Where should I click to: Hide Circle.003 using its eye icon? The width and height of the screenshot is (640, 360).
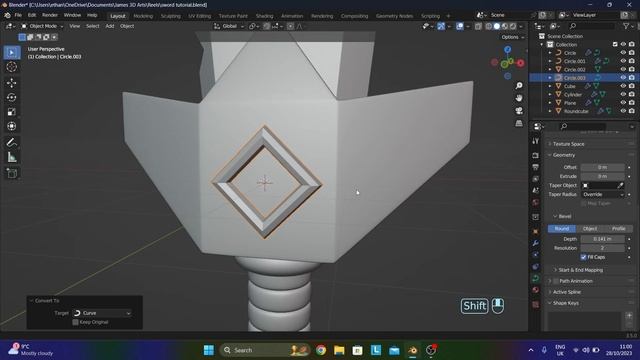623,78
